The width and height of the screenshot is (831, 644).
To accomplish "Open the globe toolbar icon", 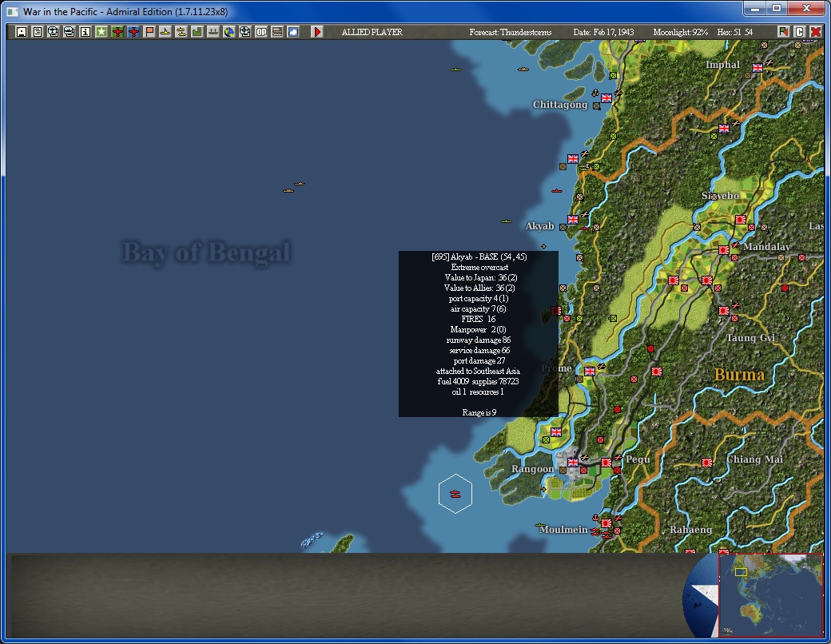I will pos(229,32).
